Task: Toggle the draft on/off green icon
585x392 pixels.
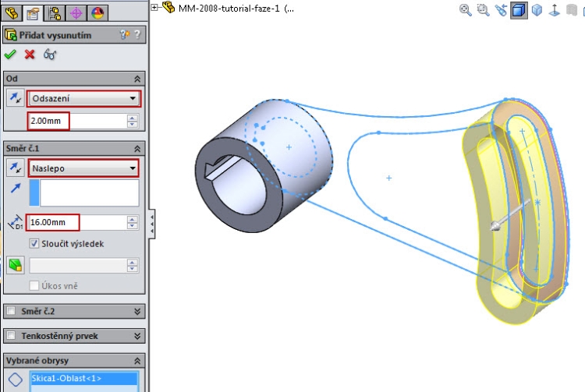Action: click(x=16, y=265)
